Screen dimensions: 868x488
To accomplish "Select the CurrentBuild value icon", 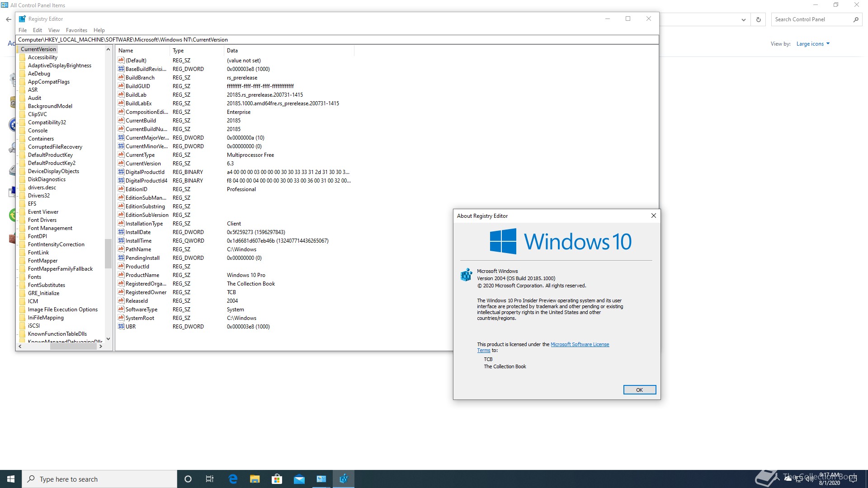I will [x=121, y=120].
